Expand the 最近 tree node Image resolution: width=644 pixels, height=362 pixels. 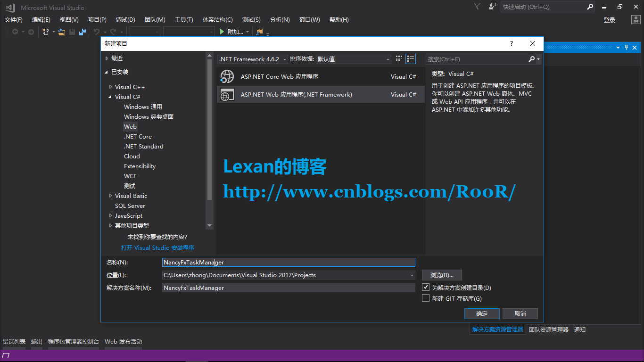(x=107, y=58)
